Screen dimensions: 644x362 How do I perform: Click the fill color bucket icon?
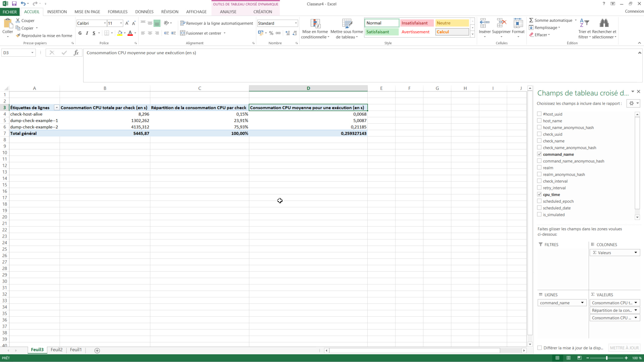120,33
